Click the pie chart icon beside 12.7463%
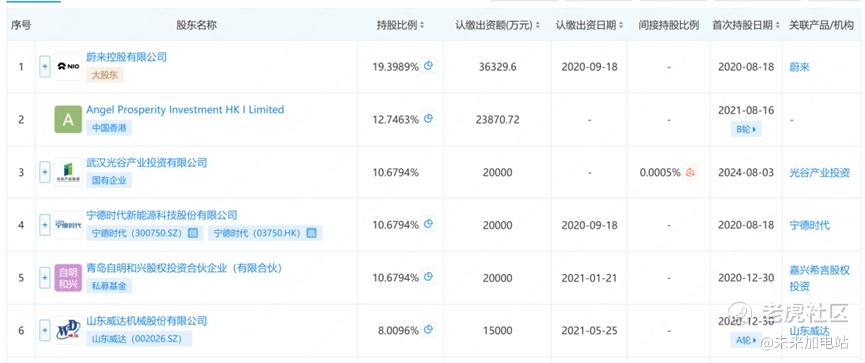Viewport: 865px width, 363px height. [428, 119]
